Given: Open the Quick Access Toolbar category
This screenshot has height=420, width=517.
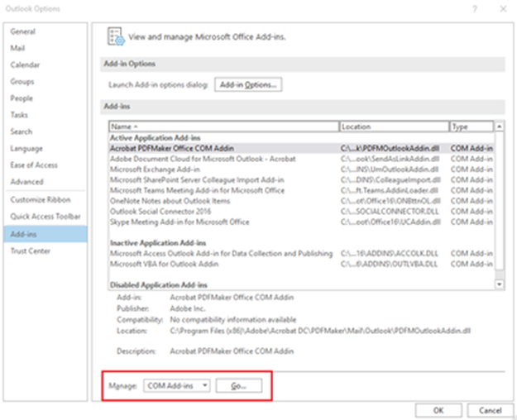Looking at the screenshot, I should (x=44, y=217).
